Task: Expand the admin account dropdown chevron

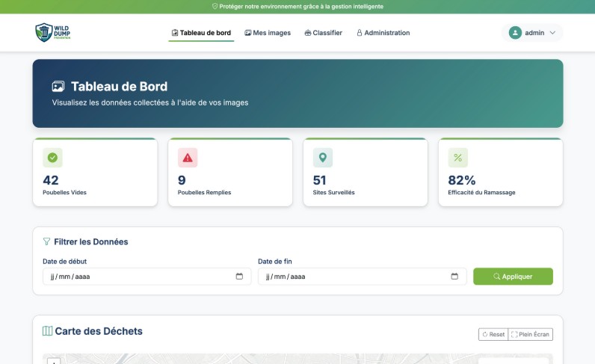Action: click(552, 33)
